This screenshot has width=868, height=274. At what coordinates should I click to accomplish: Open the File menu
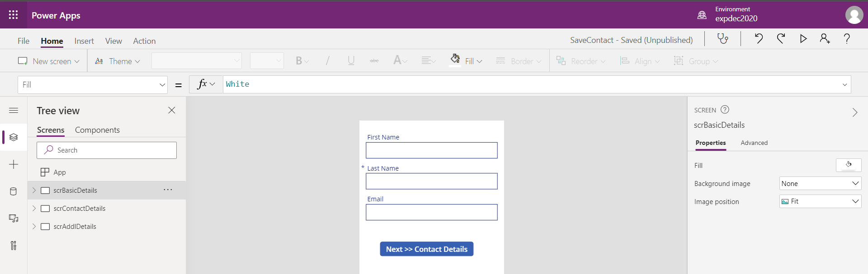pyautogui.click(x=24, y=41)
